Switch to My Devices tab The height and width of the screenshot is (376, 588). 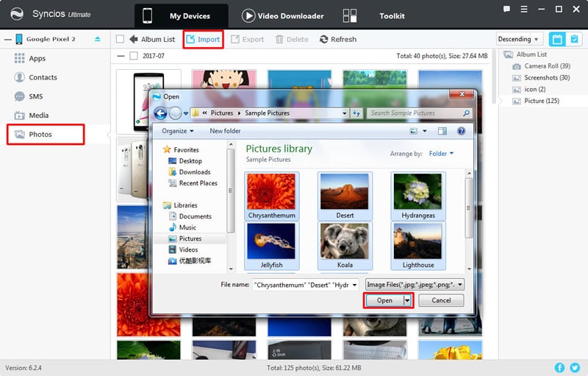tap(181, 16)
